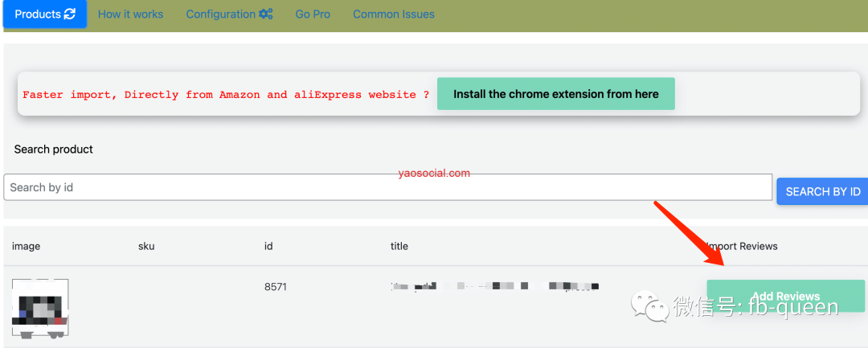The width and height of the screenshot is (868, 348).
Task: Install the chrome extension from here
Action: (556, 94)
